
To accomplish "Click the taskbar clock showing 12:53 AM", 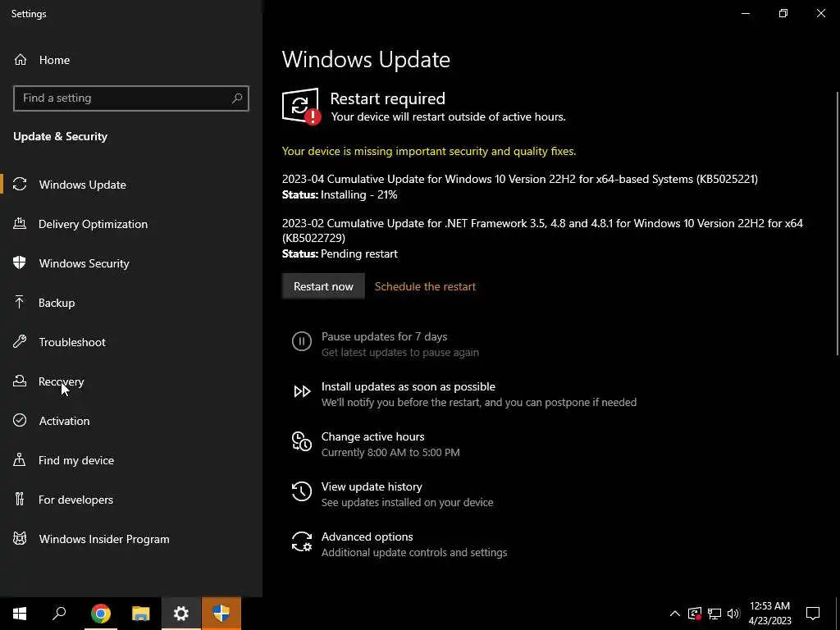I will pyautogui.click(x=769, y=614).
